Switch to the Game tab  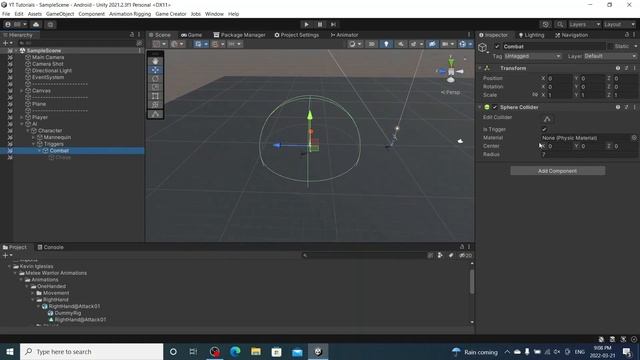(x=191, y=35)
